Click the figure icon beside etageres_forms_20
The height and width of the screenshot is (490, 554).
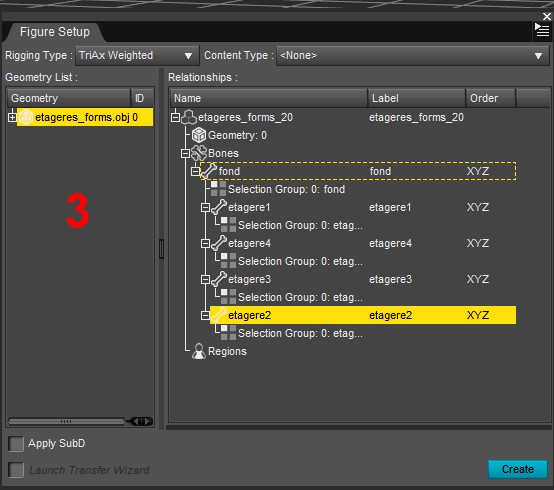click(x=189, y=117)
